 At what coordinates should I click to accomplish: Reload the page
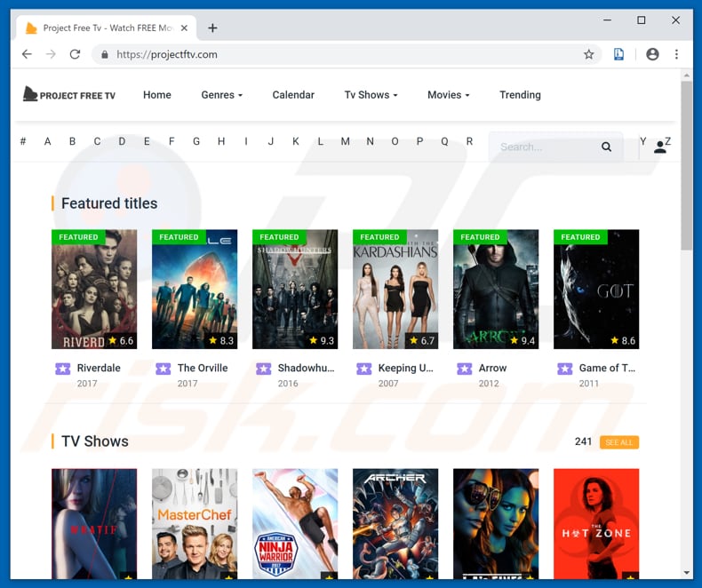[75, 54]
